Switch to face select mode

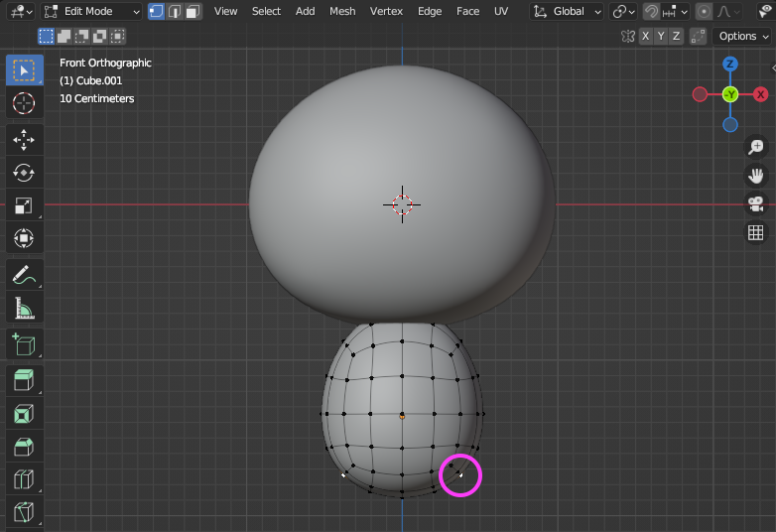(193, 11)
